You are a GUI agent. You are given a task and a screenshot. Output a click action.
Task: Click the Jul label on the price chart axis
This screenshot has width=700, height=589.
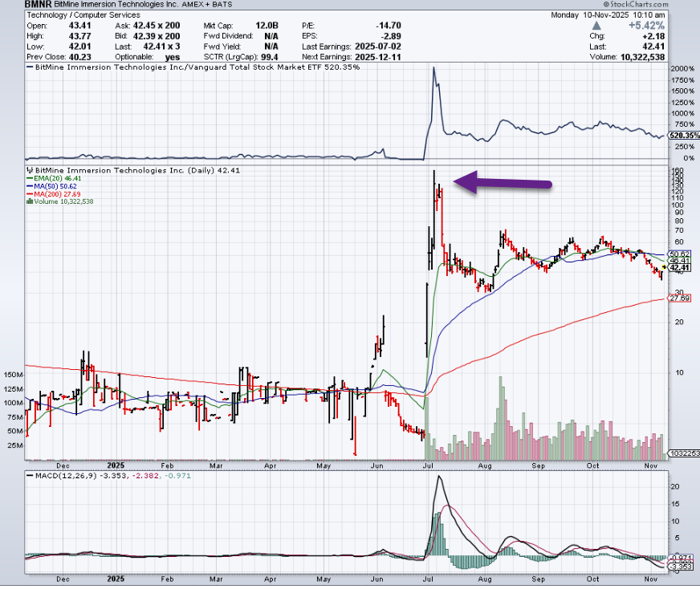(x=430, y=465)
